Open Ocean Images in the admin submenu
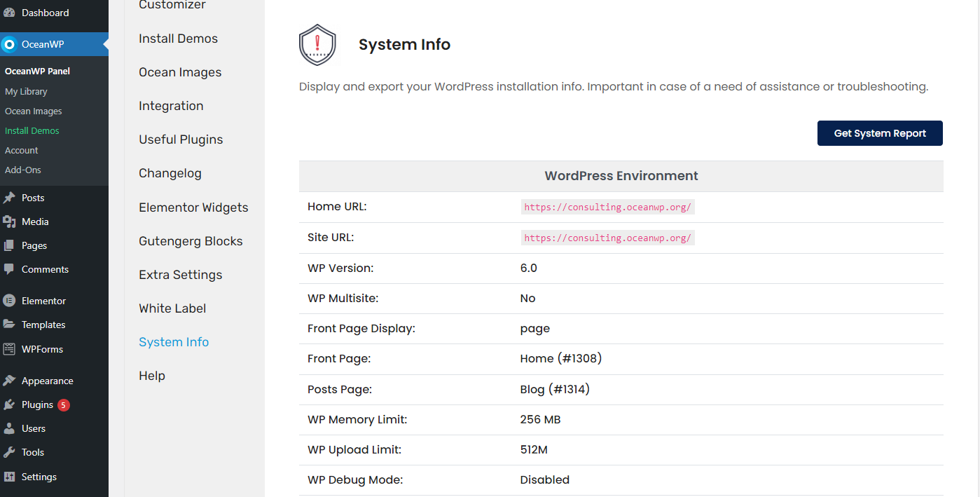The width and height of the screenshot is (980, 497). coord(33,111)
